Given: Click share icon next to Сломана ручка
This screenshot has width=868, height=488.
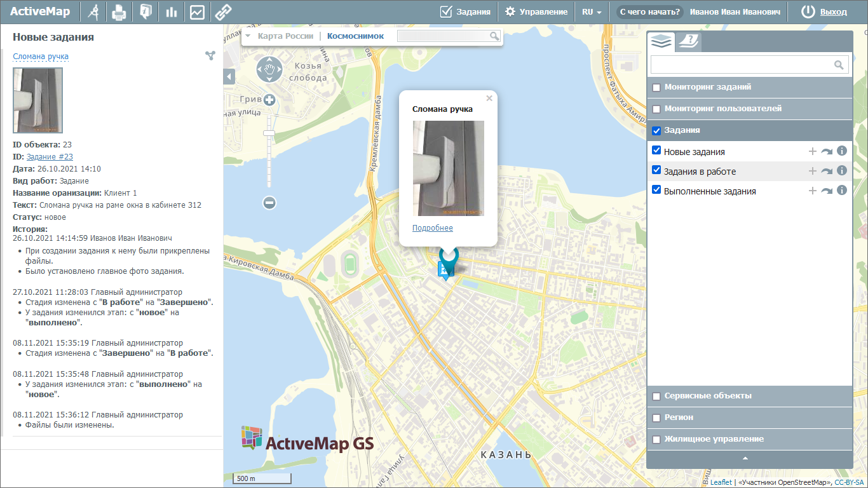Looking at the screenshot, I should [210, 56].
